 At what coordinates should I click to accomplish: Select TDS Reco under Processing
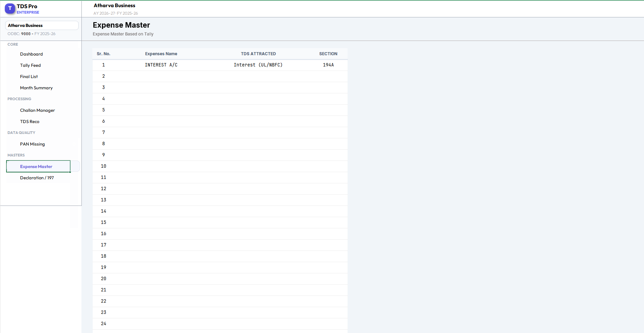30,121
